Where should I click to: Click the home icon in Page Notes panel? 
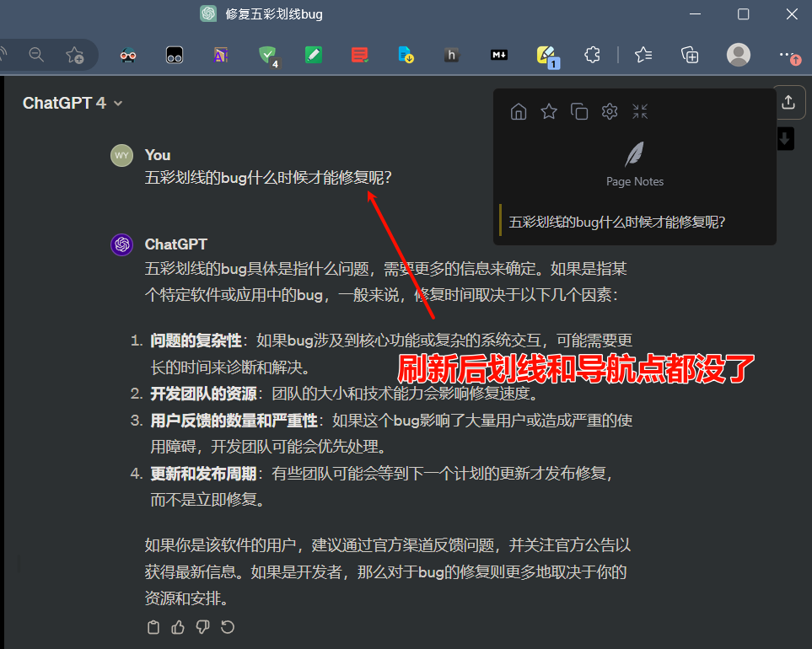coord(519,111)
